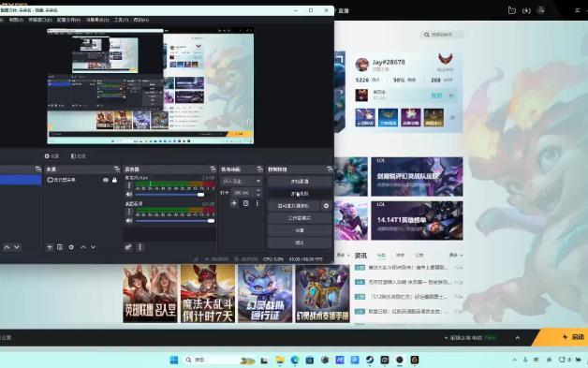Toggle the lock on the display capture source
The image size is (588, 368).
point(114,180)
